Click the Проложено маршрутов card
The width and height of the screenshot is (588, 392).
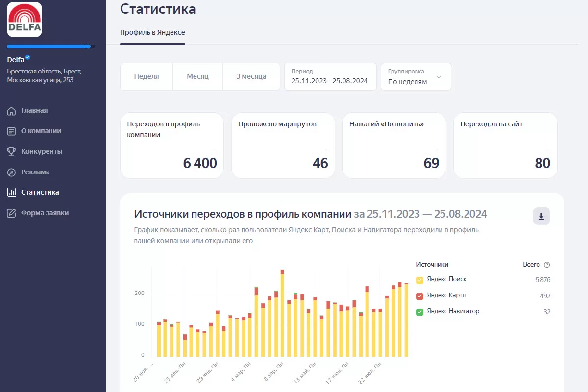(x=283, y=146)
